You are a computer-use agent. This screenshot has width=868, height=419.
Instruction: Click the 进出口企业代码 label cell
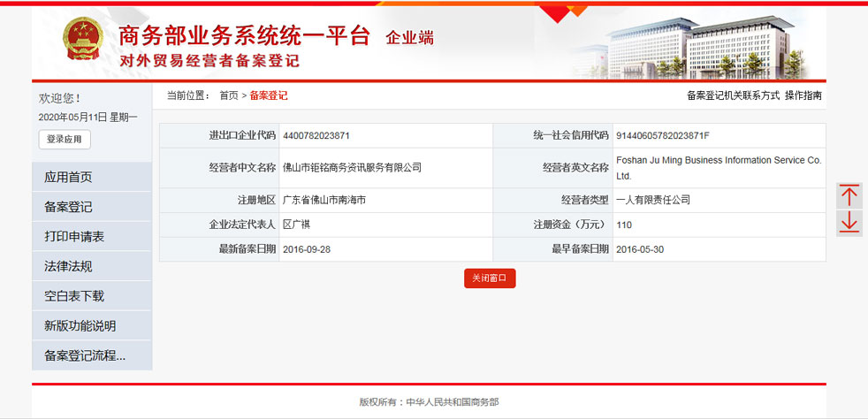(219, 135)
